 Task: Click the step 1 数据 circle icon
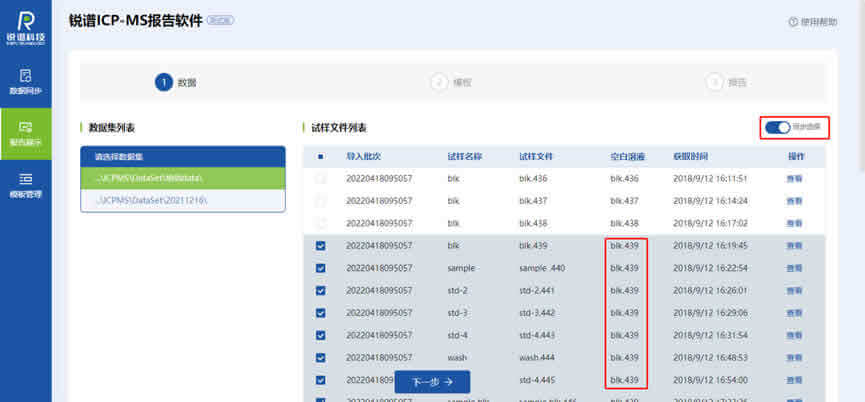pyautogui.click(x=164, y=82)
